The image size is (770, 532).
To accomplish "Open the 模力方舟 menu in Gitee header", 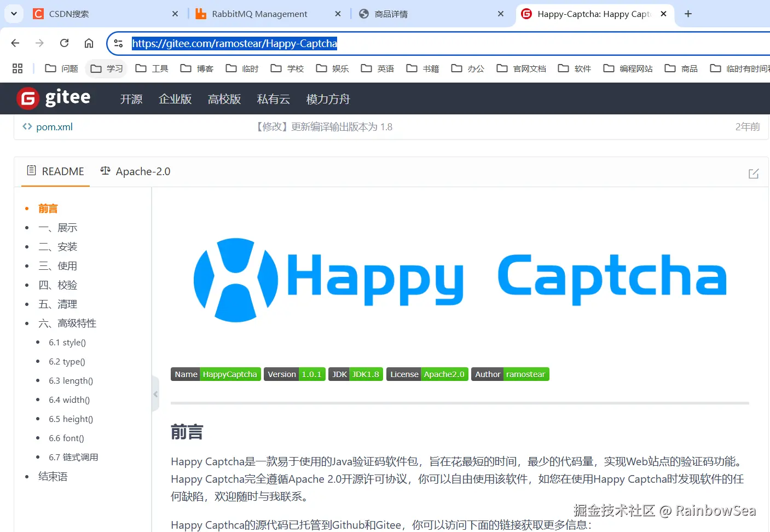I will [x=328, y=99].
